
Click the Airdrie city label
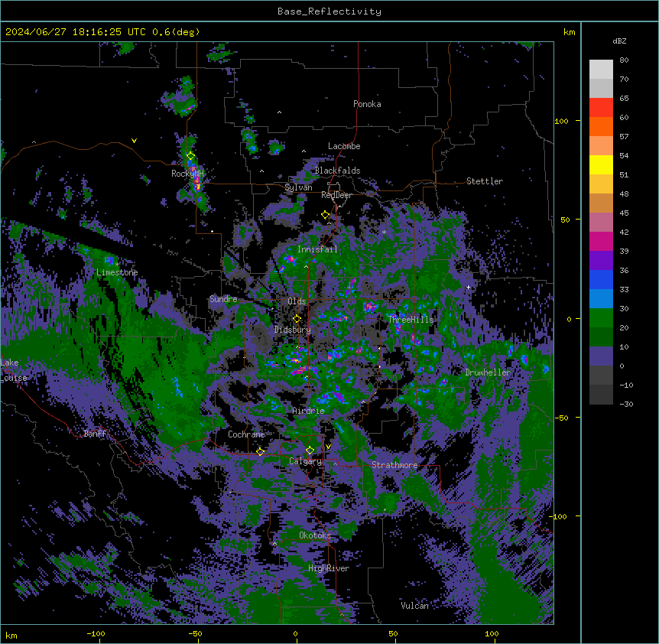pos(309,411)
